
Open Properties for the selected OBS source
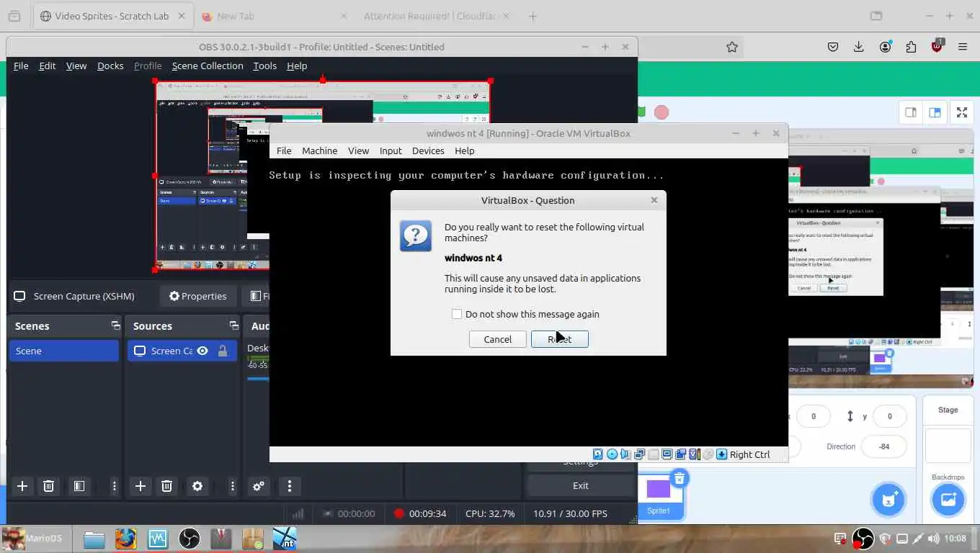click(198, 296)
